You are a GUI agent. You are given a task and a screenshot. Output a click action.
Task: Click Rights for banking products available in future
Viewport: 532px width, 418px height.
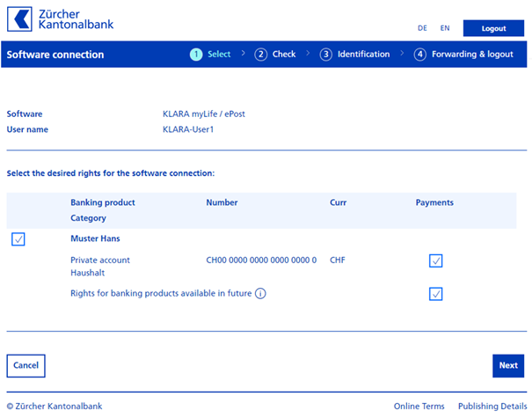pos(161,293)
